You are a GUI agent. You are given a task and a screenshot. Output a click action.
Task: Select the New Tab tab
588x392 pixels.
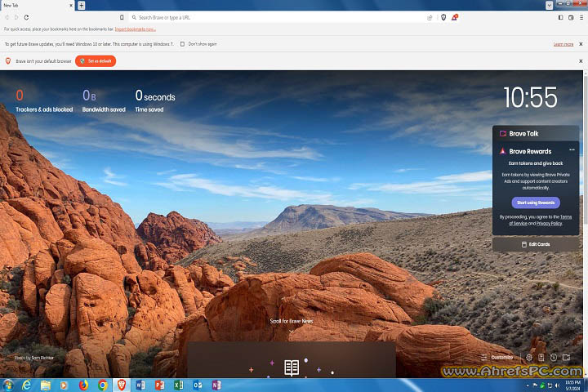(x=36, y=5)
